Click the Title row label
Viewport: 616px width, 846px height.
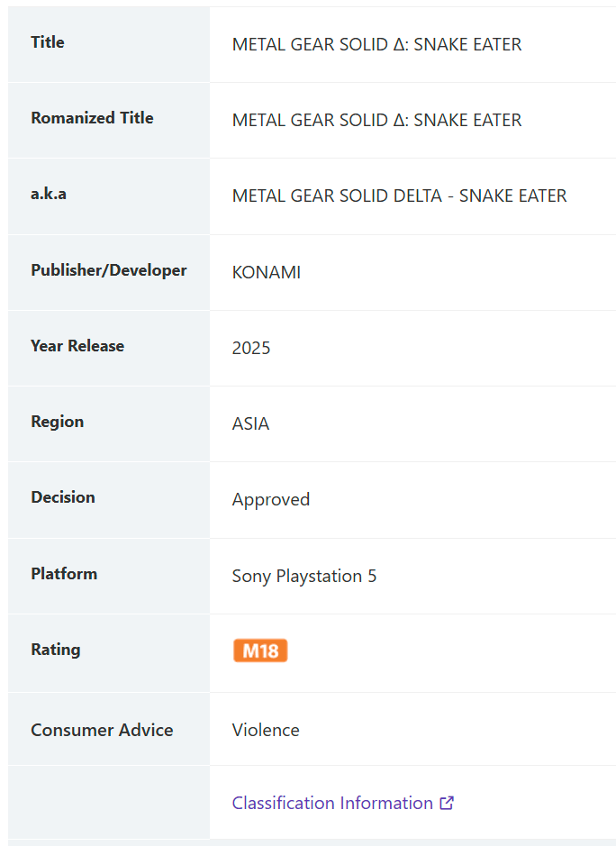tap(48, 42)
